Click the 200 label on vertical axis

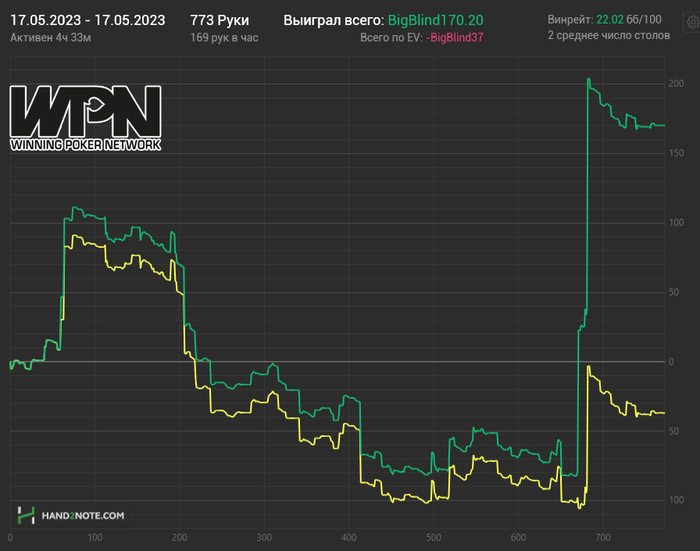pos(676,83)
